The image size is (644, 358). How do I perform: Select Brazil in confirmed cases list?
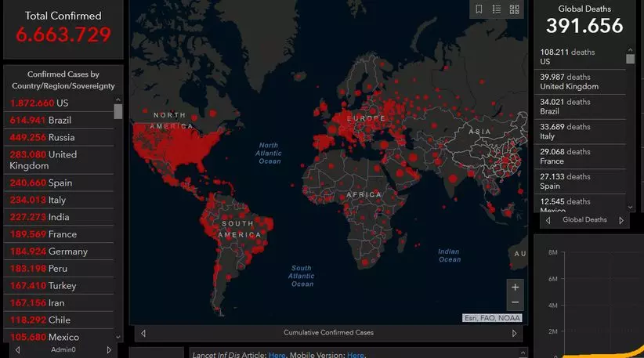[59, 120]
